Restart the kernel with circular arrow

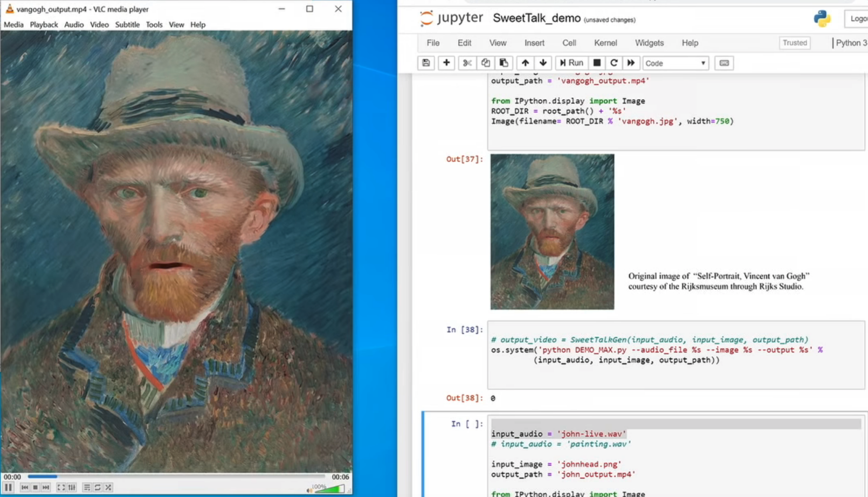614,63
